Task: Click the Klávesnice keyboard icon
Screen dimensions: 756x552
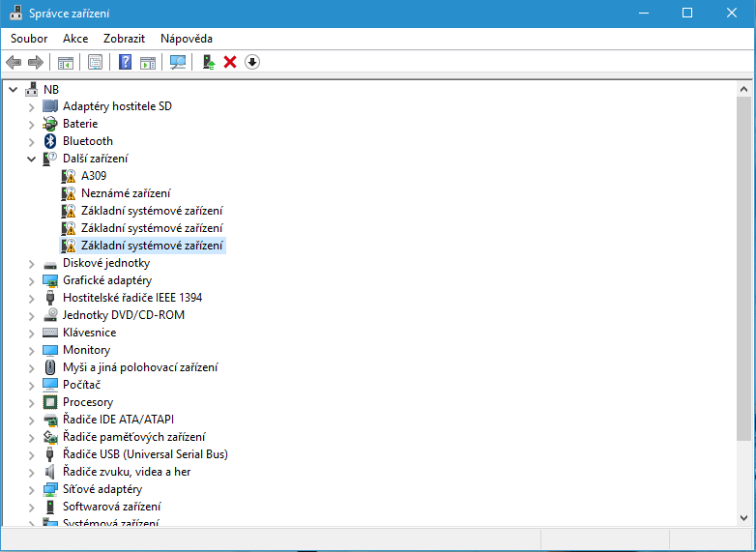Action: 50,333
